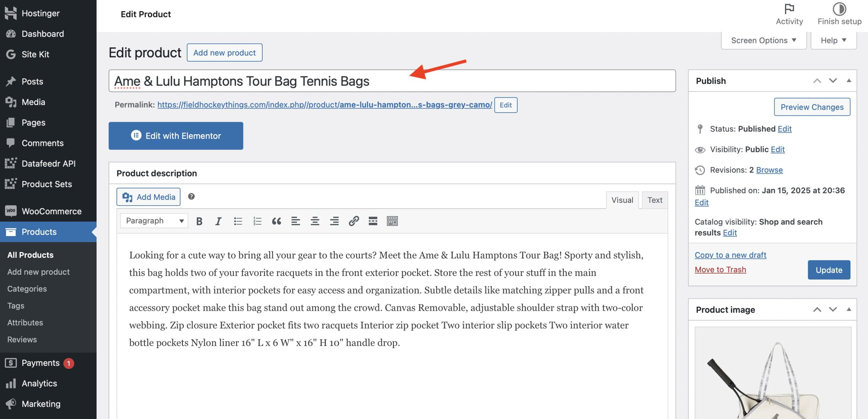Click Add new product button near heading
This screenshot has height=419, width=868.
click(x=224, y=53)
